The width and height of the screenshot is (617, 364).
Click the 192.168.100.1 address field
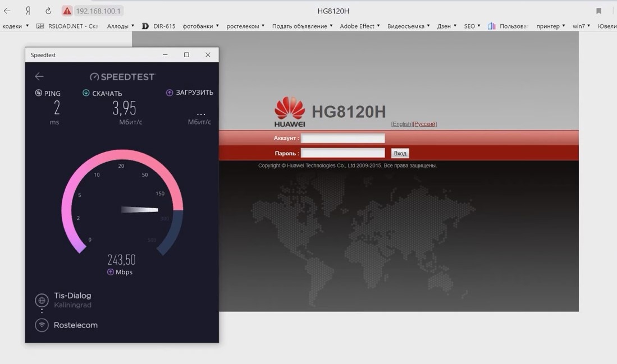tap(98, 11)
